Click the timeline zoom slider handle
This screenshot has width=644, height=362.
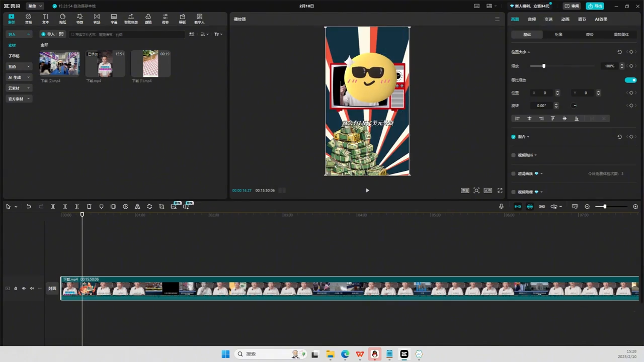point(605,207)
